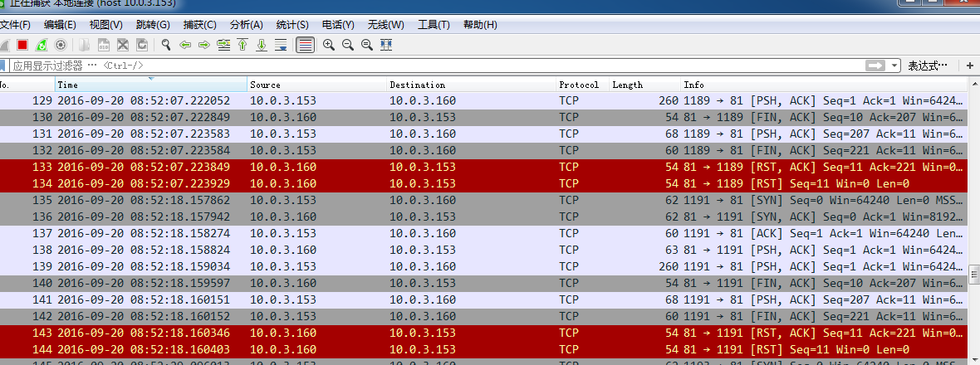The width and height of the screenshot is (980, 365).
Task: Open the display filter history dropdown
Action: pyautogui.click(x=894, y=66)
